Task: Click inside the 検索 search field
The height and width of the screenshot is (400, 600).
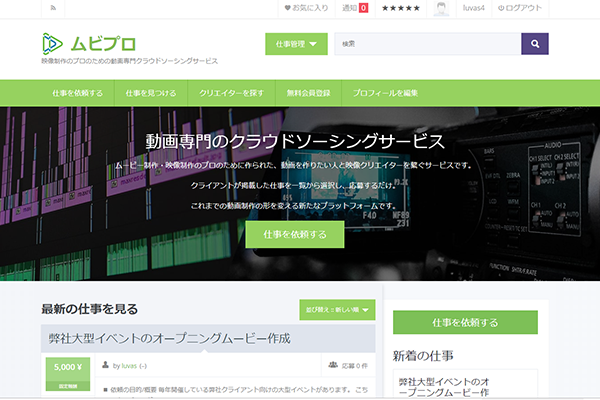Action: (x=427, y=44)
